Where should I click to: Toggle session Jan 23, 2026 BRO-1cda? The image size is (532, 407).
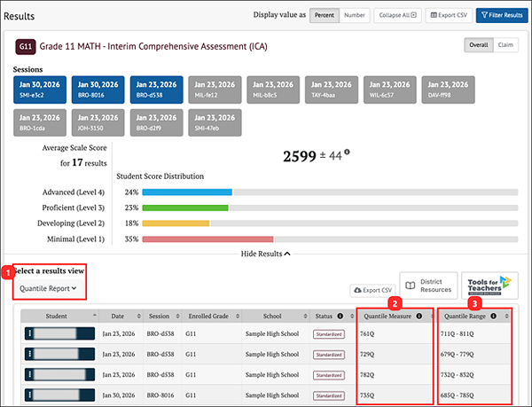(x=40, y=122)
